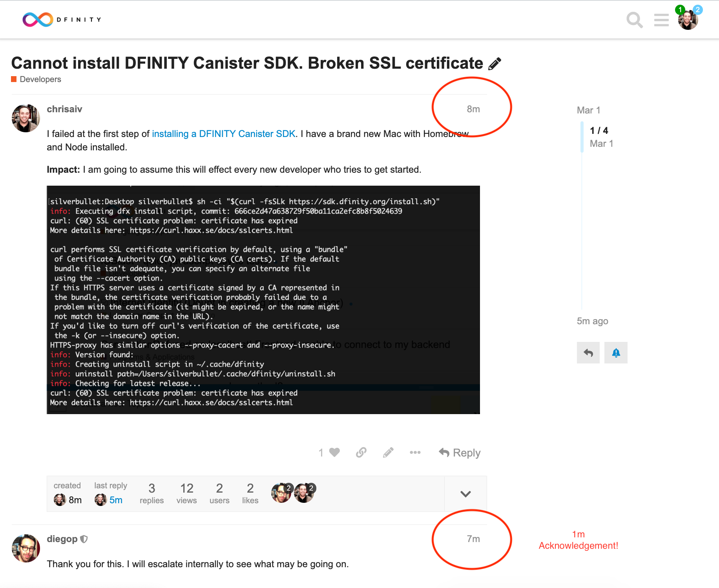
Task: Open the reply arrow at the bottom right
Action: (588, 352)
